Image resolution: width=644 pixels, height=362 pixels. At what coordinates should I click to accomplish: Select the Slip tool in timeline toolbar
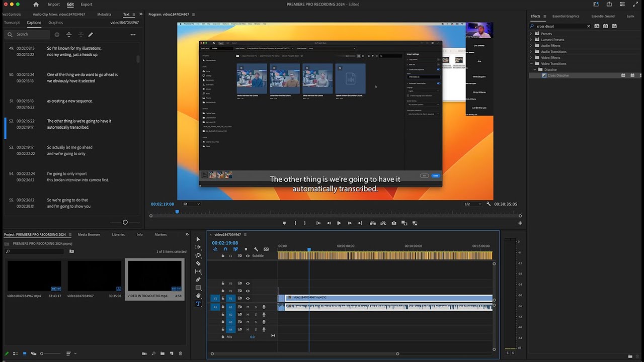click(x=198, y=271)
